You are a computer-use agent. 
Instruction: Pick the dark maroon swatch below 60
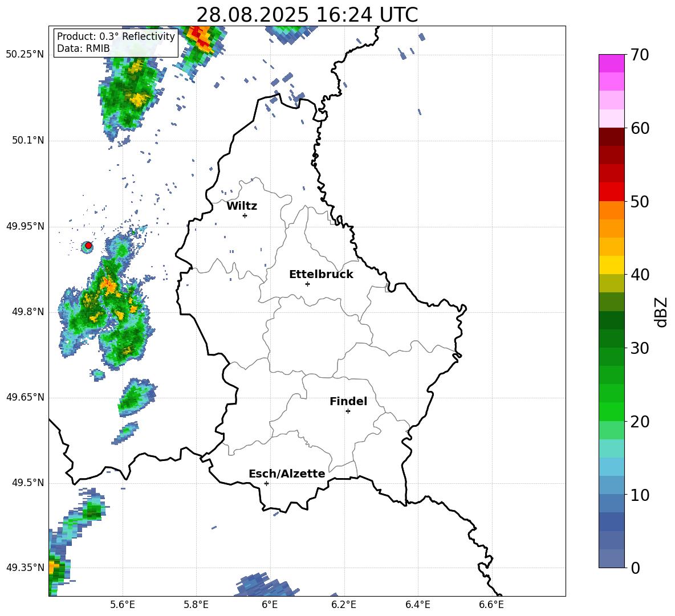pyautogui.click(x=611, y=137)
